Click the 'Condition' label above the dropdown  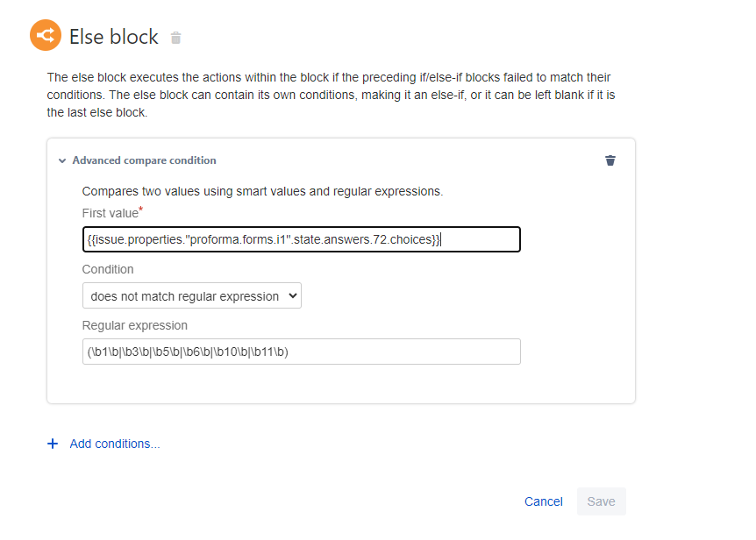(108, 269)
